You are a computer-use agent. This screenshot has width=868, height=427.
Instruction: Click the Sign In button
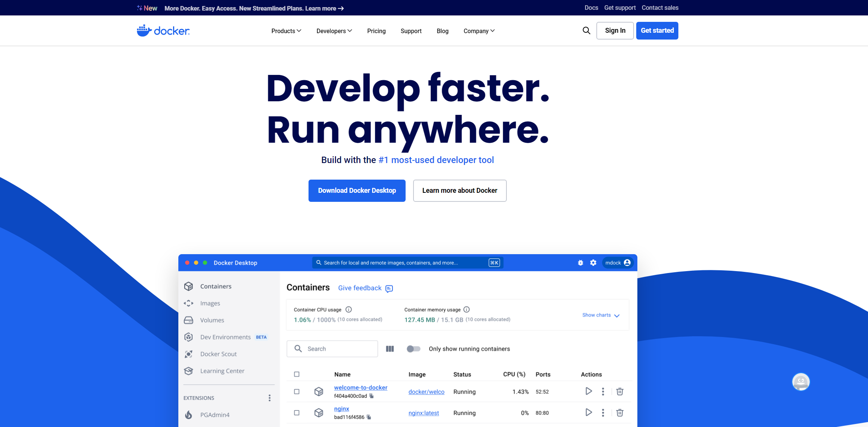[615, 30]
